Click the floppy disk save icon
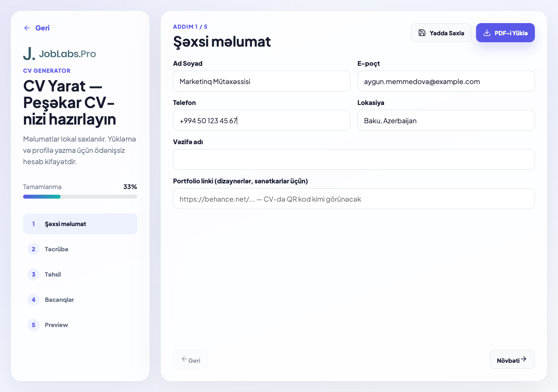The height and width of the screenshot is (392, 558). point(422,33)
